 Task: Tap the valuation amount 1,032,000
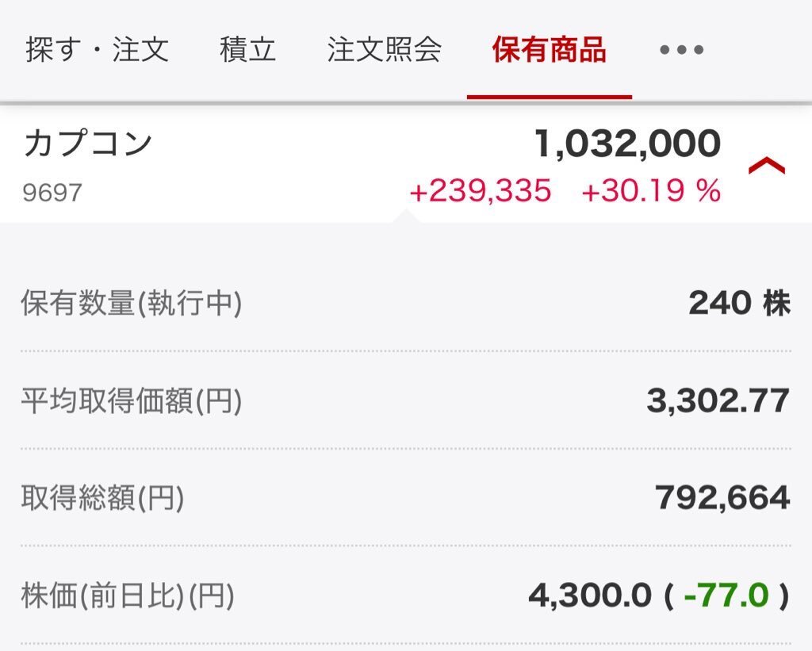pyautogui.click(x=627, y=144)
